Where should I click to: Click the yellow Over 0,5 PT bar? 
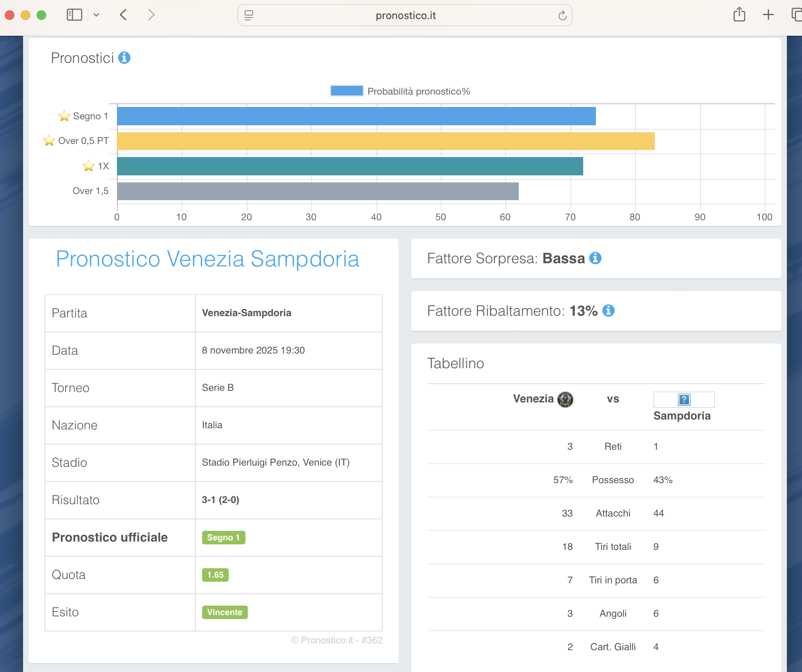(385, 141)
